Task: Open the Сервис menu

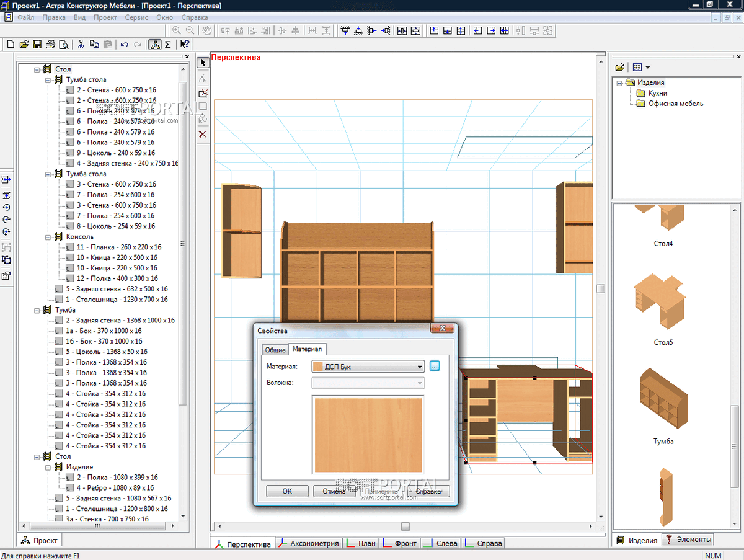Action: 136,17
